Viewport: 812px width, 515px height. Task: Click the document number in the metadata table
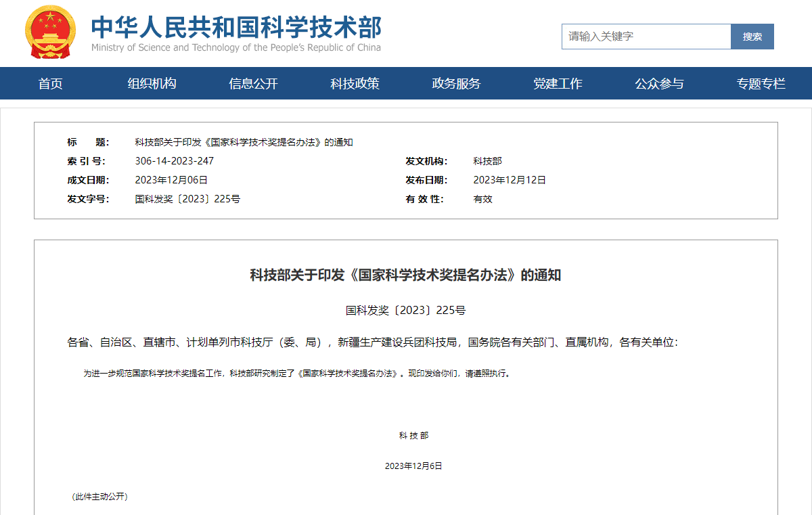tap(187, 199)
